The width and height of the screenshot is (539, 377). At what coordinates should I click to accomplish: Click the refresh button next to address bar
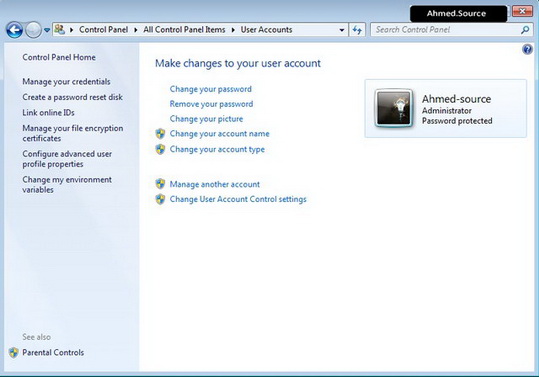point(357,30)
